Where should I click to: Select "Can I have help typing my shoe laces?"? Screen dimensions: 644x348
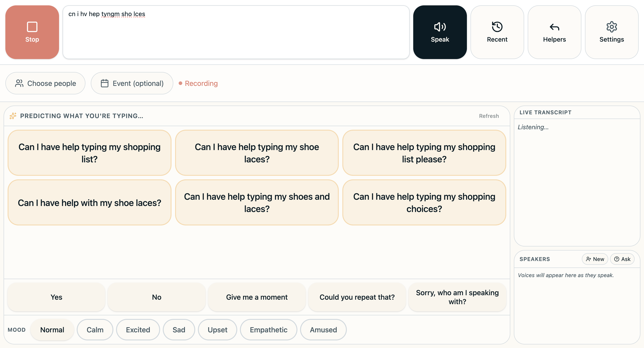point(257,153)
